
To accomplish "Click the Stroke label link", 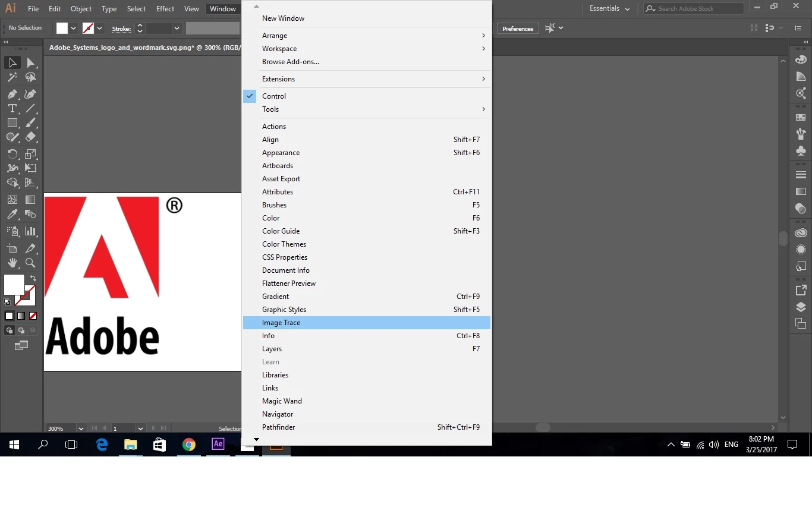I will [x=121, y=29].
